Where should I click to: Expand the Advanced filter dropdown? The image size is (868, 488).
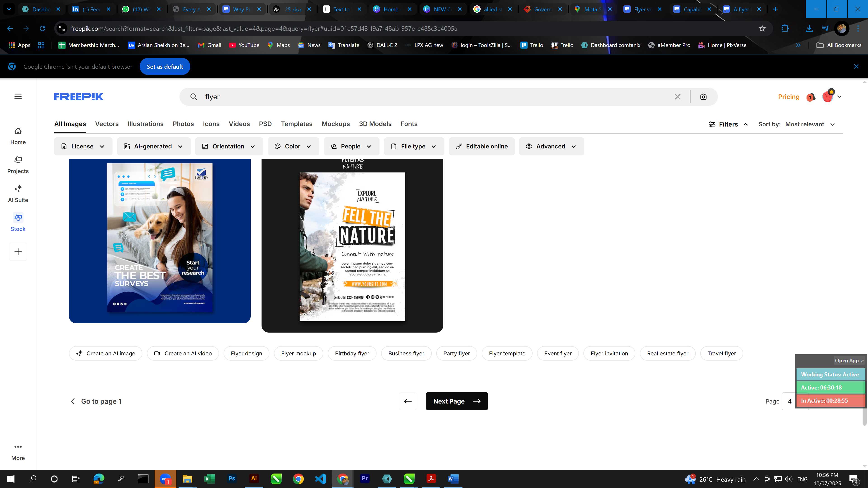552,146
